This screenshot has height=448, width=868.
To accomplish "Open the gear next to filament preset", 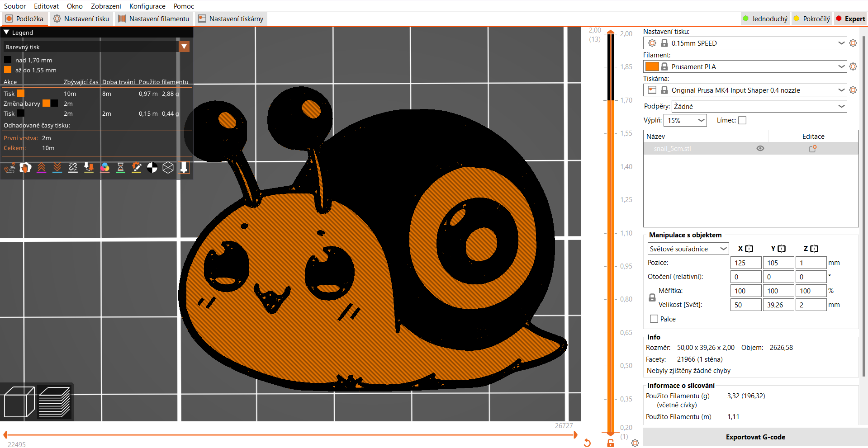I will 853,66.
